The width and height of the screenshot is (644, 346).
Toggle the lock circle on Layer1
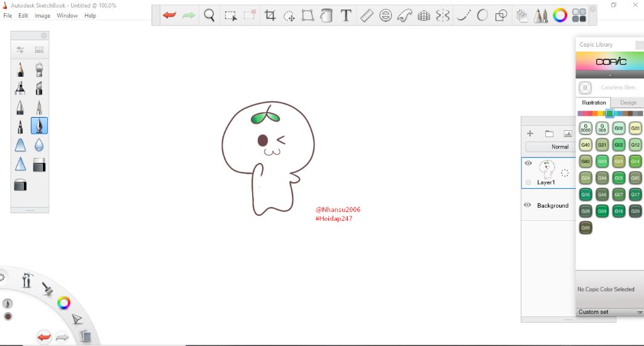coord(528,182)
